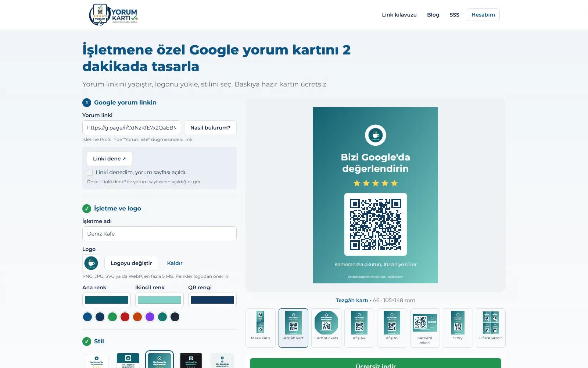Select the Story format
The image size is (588, 368).
[458, 328]
